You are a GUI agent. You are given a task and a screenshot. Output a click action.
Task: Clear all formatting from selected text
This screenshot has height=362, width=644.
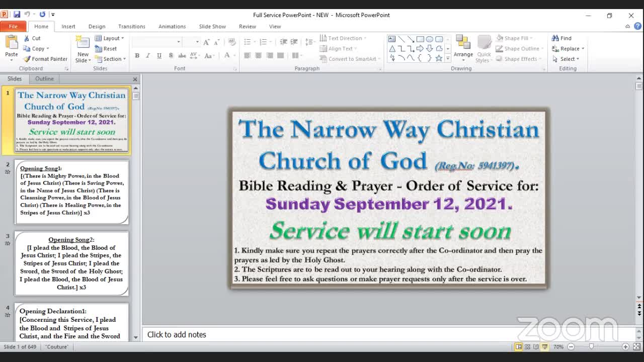point(231,42)
